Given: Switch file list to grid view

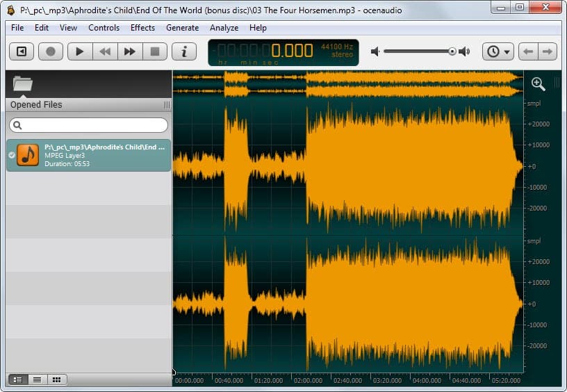Looking at the screenshot, I should click(x=56, y=379).
